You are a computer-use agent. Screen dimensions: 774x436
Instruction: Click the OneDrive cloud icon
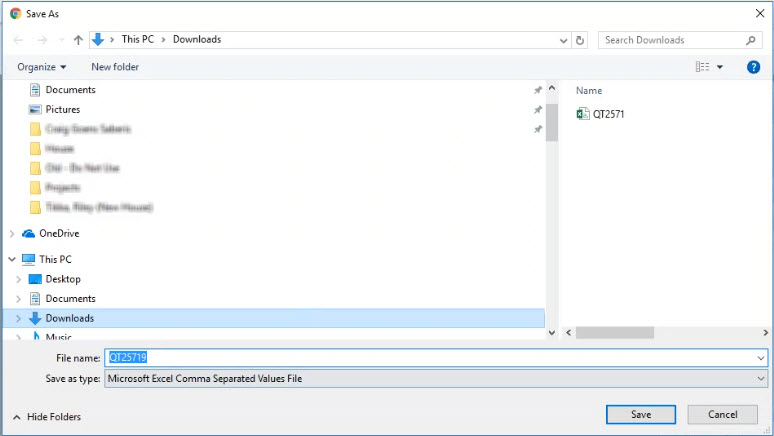click(x=28, y=234)
